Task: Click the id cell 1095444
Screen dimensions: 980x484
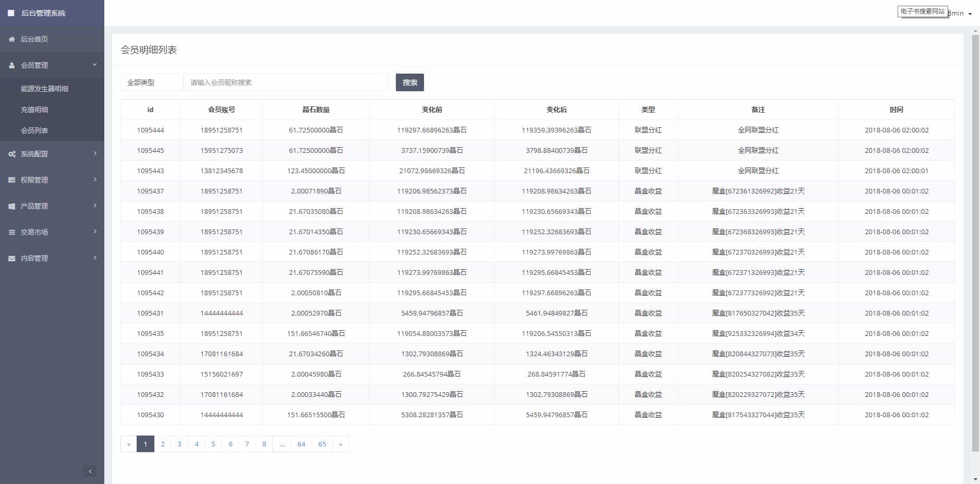Action: pos(150,130)
